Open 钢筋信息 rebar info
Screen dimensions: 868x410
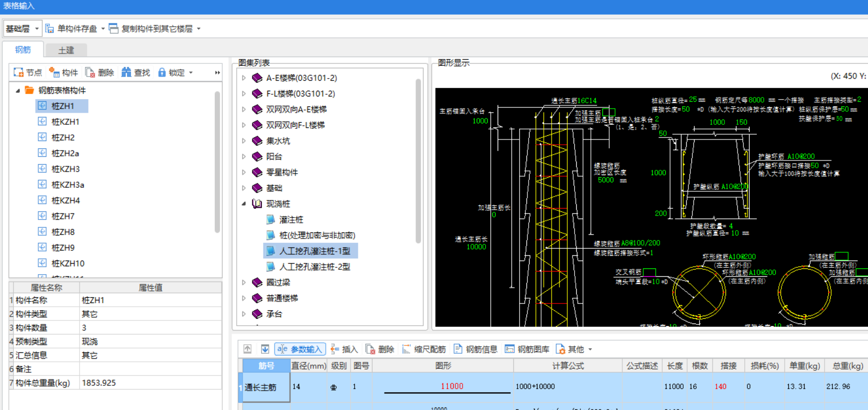point(476,349)
